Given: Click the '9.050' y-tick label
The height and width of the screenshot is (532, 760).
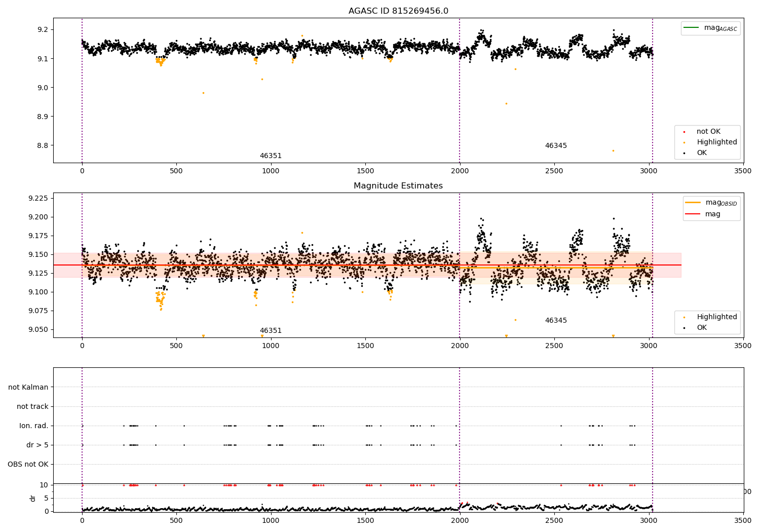Looking at the screenshot, I should coord(39,329).
